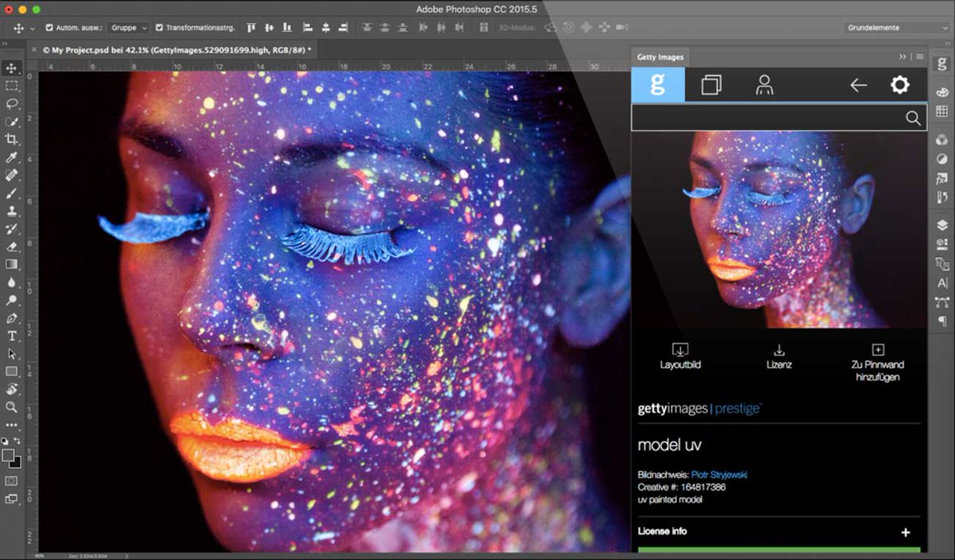
Task: Select the Lasso tool
Action: coord(12,103)
